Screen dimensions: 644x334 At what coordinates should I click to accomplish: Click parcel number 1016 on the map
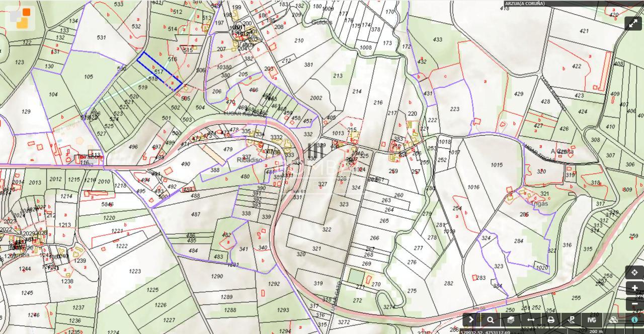[x=473, y=187]
